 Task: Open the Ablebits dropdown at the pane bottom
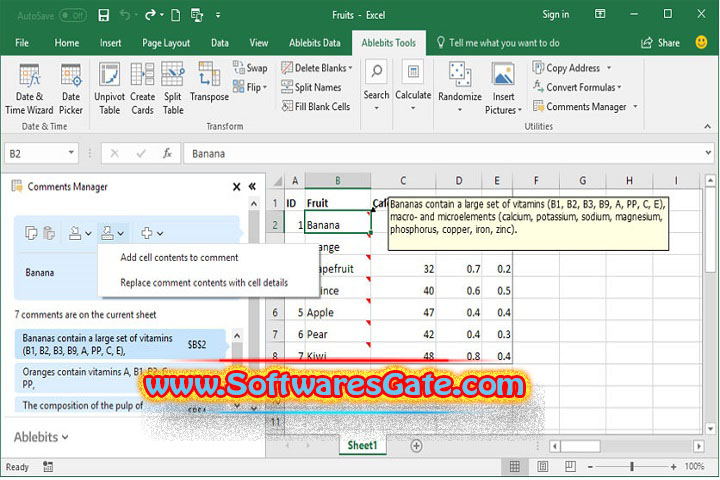[x=41, y=437]
